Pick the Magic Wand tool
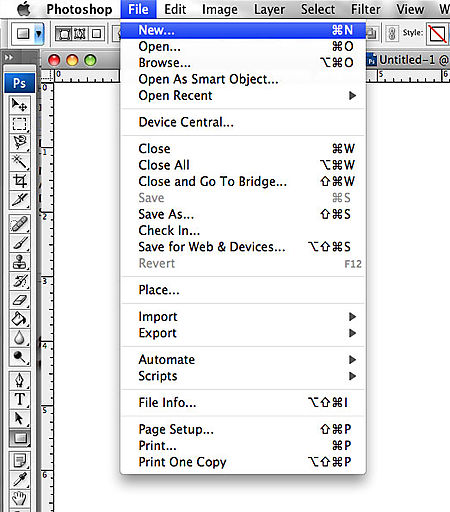 tap(19, 162)
